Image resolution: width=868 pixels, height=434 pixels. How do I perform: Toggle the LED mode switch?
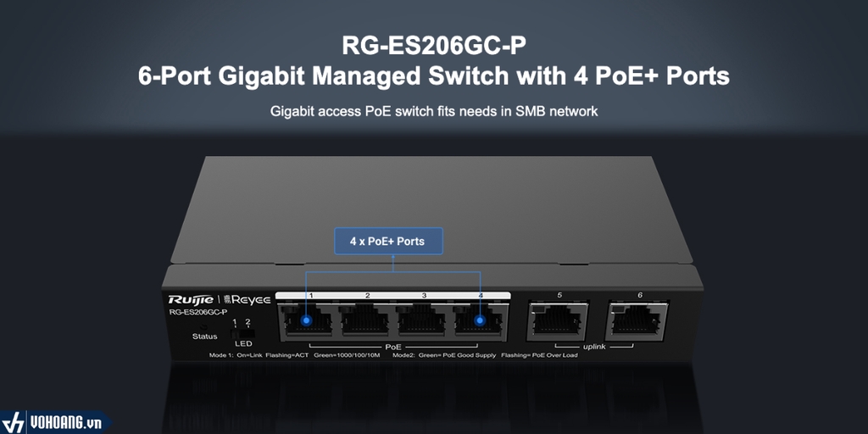(x=242, y=334)
